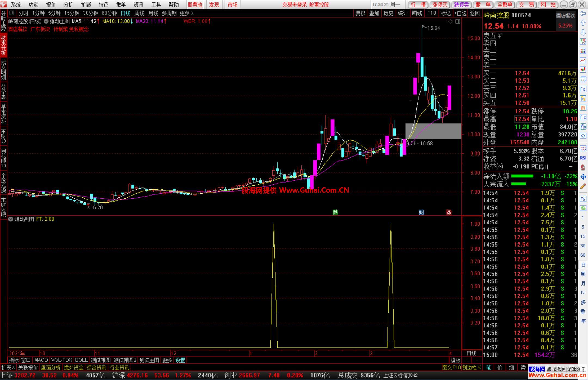This screenshot has width=588, height=380.
Task: Click the diamond icon at chart top-right
Action: tap(450, 21)
